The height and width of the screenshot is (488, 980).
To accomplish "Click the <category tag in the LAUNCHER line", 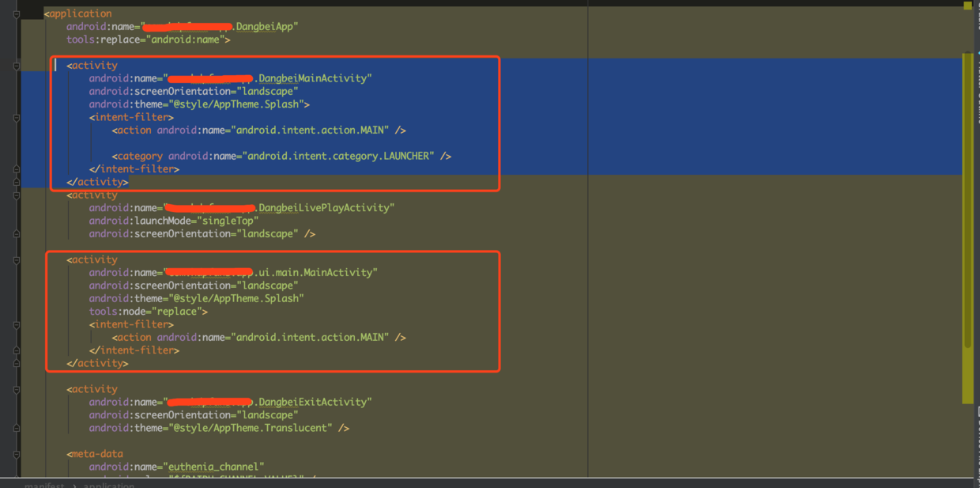I will [x=138, y=156].
